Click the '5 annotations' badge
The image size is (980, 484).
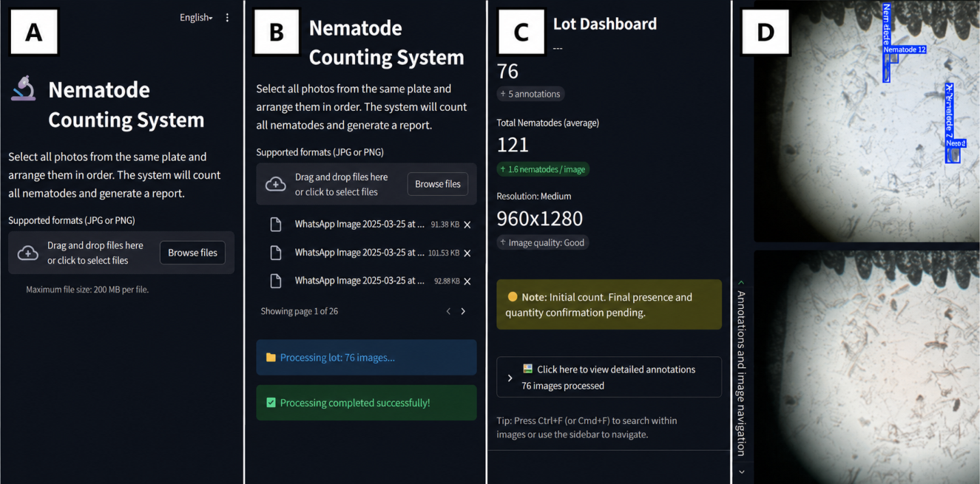(x=530, y=94)
